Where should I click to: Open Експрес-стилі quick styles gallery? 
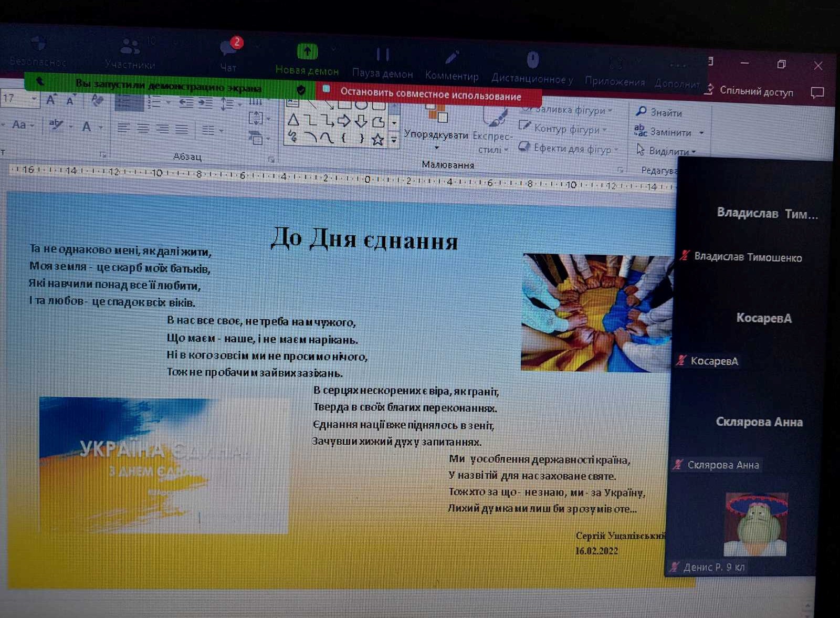492,131
